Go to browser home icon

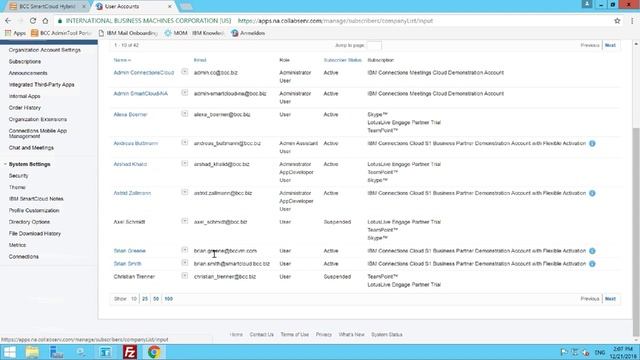point(45,20)
